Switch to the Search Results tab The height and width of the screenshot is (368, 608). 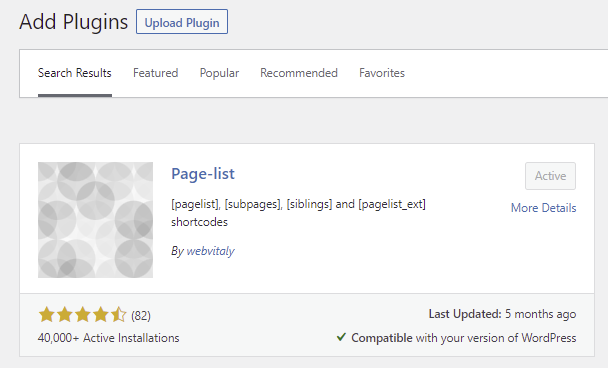(x=75, y=73)
